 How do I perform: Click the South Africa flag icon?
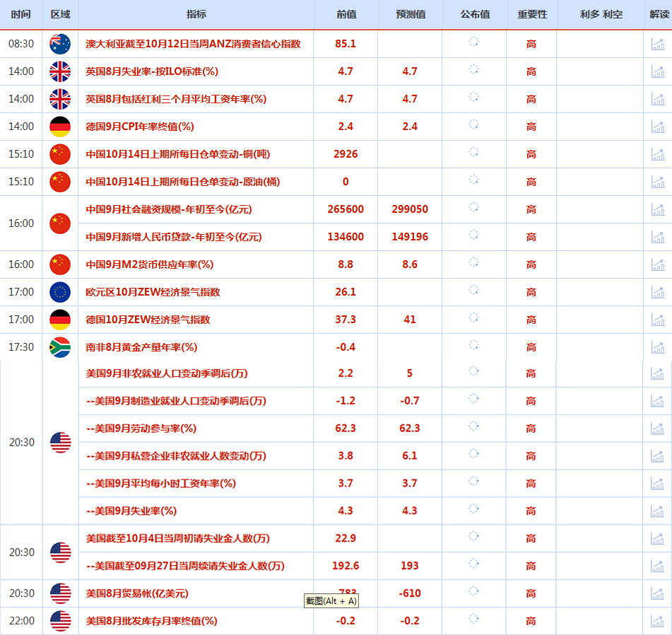point(60,347)
